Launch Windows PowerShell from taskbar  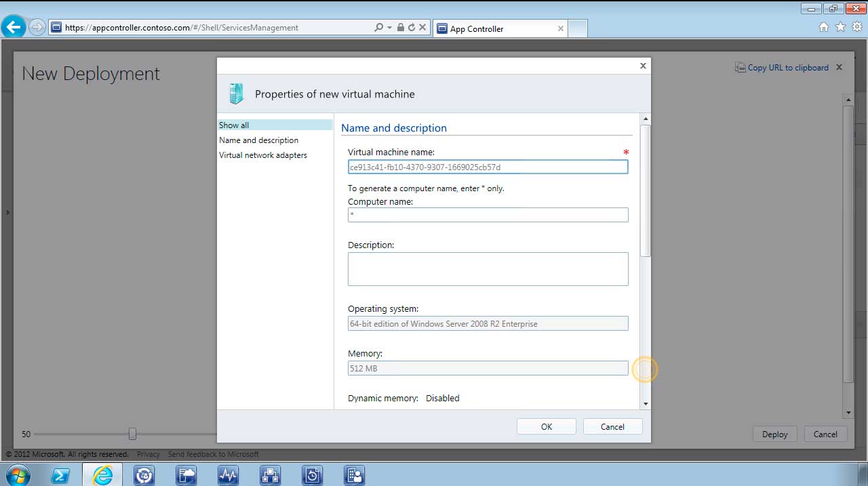[60, 475]
